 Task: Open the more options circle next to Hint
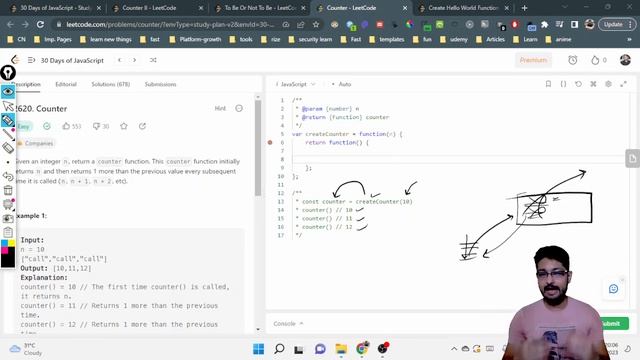[x=239, y=108]
